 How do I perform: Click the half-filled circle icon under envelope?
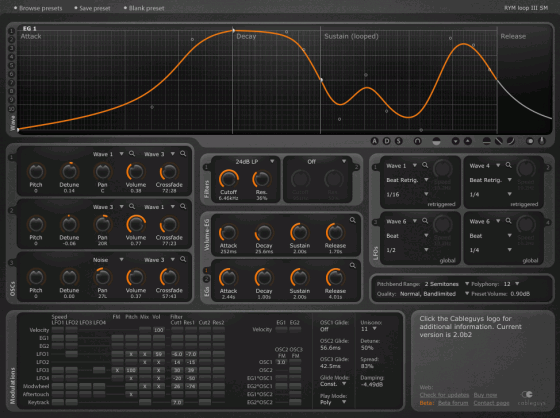436,141
